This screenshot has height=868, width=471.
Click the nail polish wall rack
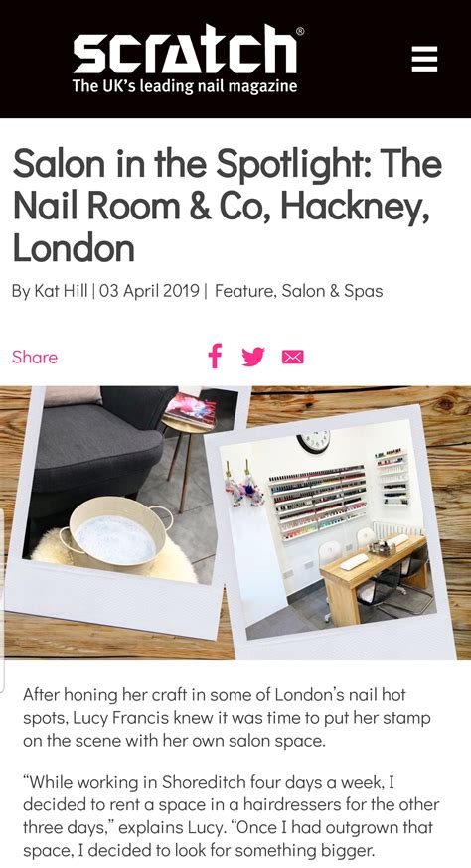pyautogui.click(x=318, y=502)
